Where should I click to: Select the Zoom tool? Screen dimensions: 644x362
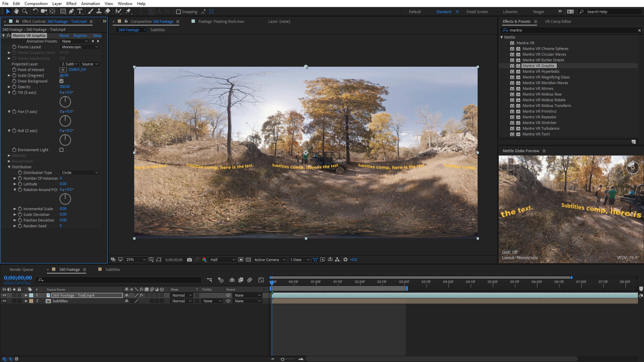[x=25, y=11]
